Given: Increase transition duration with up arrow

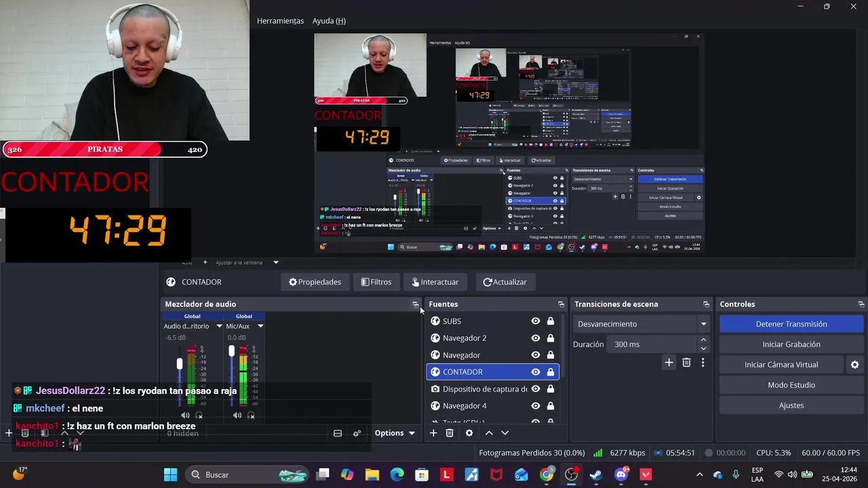Looking at the screenshot, I should point(703,340).
